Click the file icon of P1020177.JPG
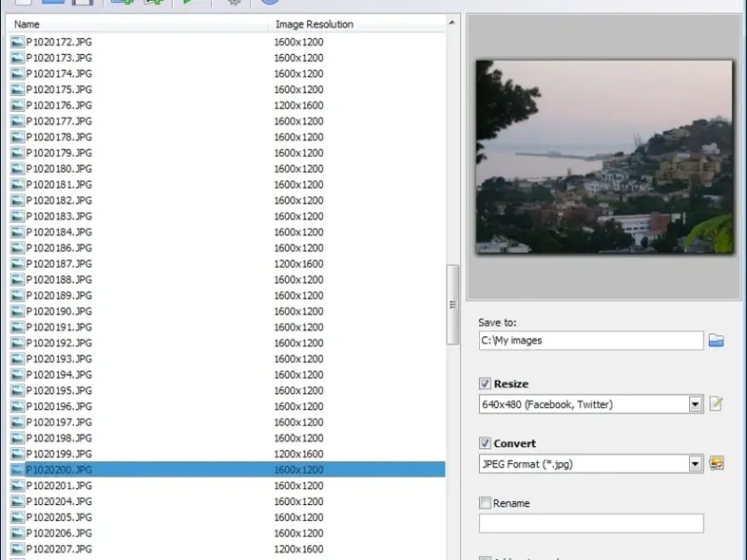This screenshot has width=747, height=560. [x=18, y=121]
